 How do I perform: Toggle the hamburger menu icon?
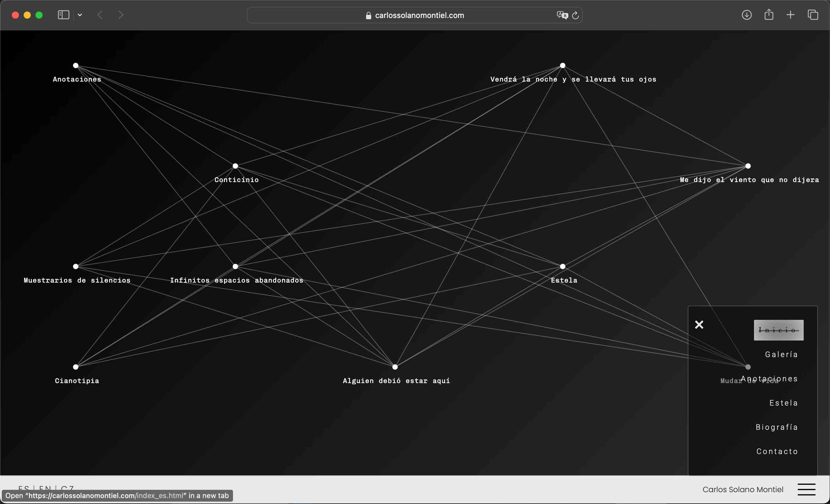806,489
